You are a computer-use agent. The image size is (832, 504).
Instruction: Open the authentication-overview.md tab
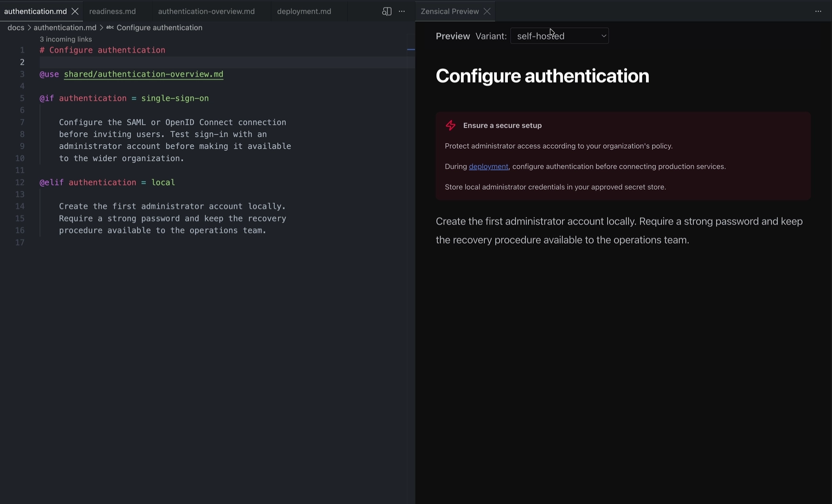206,11
